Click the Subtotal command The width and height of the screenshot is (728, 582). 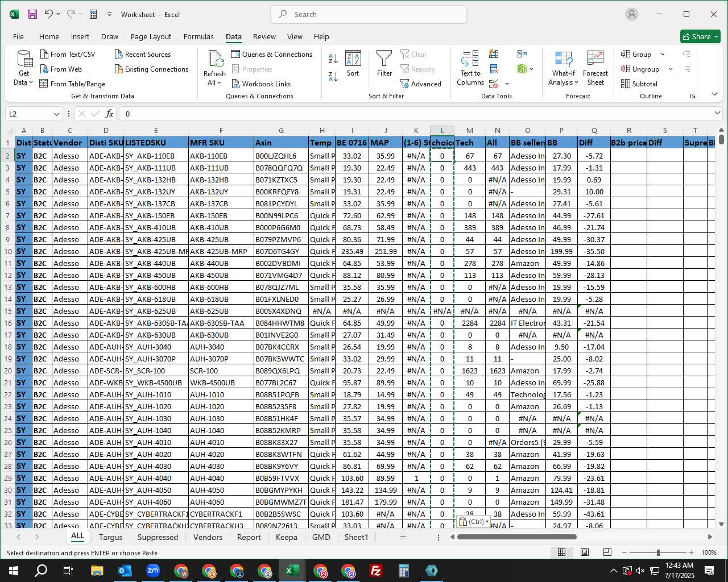[639, 84]
